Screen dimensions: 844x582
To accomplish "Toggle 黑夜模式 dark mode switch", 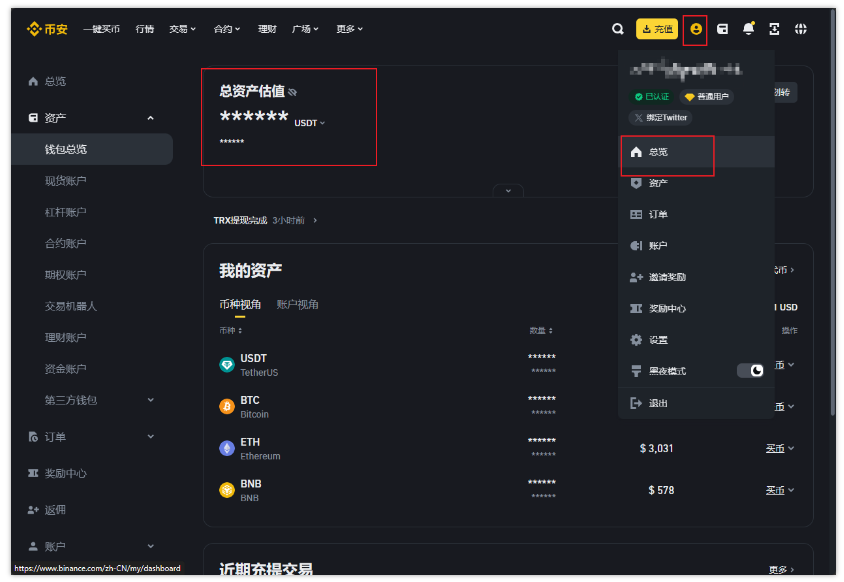I will 752,370.
